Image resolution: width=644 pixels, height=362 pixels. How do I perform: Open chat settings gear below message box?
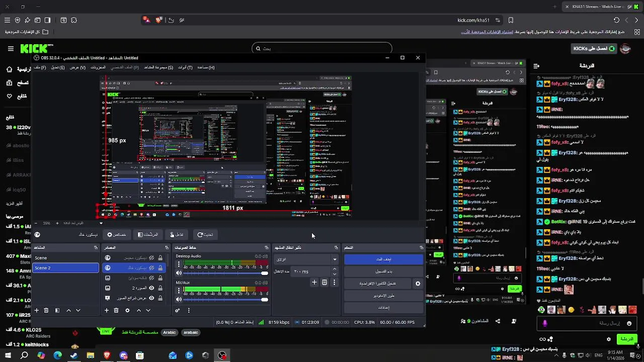pyautogui.click(x=609, y=339)
